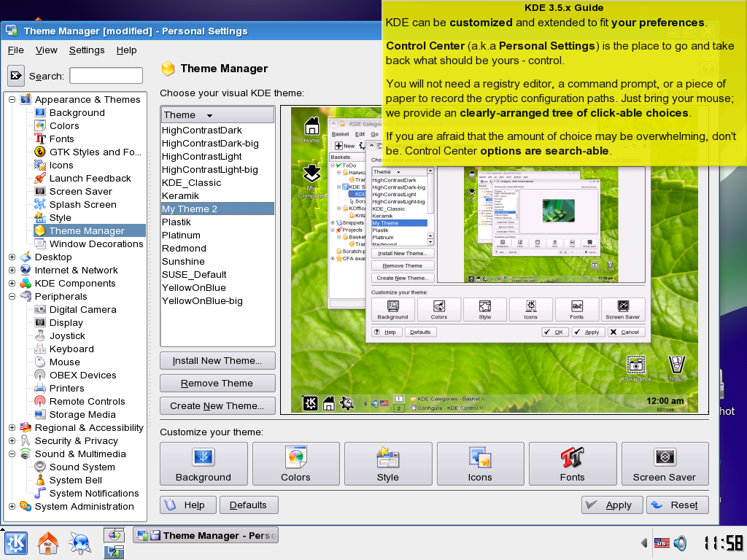Click the clear search icon
The image size is (747, 560).
click(x=16, y=75)
